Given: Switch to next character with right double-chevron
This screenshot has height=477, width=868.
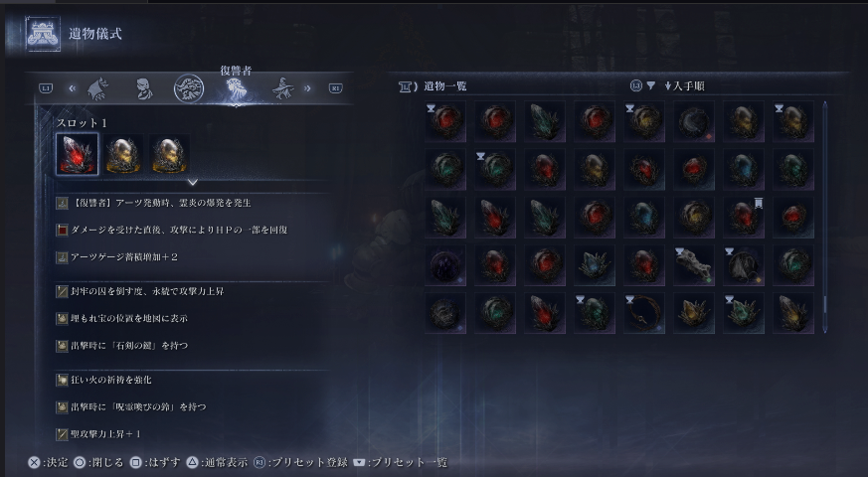Looking at the screenshot, I should pos(308,88).
